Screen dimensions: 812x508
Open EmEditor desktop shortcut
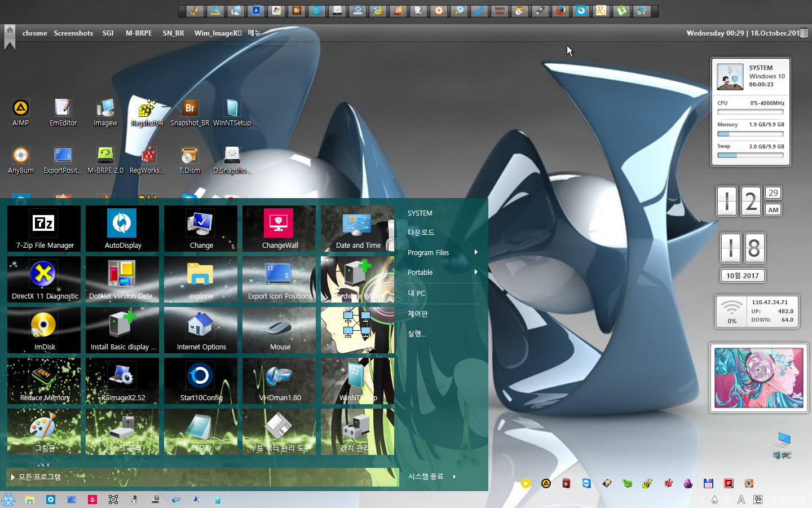click(x=63, y=112)
